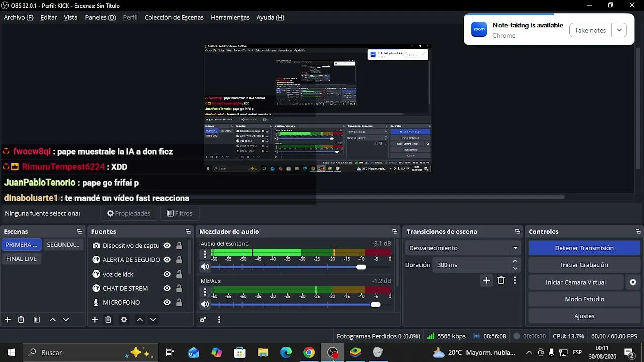Viewport: 644px width, 362px height.
Task: Open the Colección de Escenas menu
Action: pos(174,17)
